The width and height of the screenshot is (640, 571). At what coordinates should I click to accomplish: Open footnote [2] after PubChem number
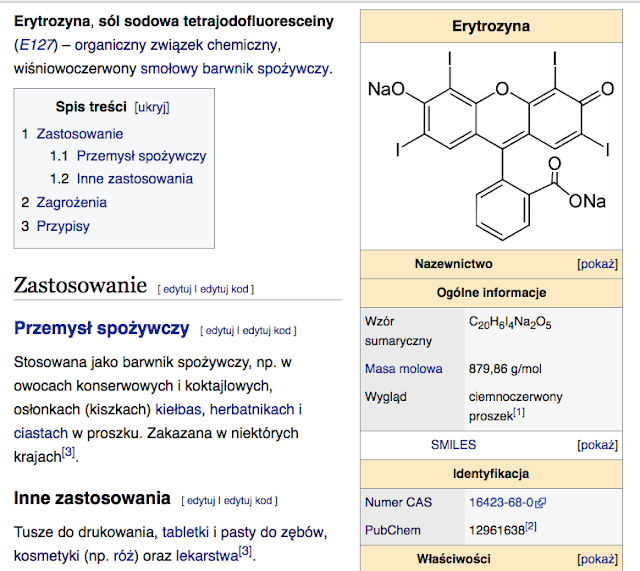(x=531, y=527)
